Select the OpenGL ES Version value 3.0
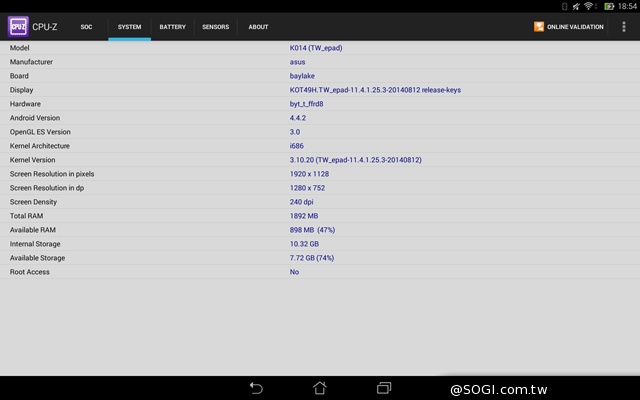 [295, 132]
